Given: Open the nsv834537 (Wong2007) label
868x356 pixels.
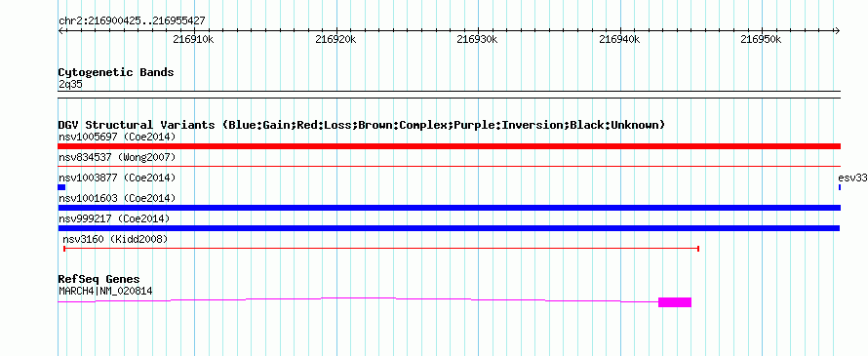Looking at the screenshot, I should [117, 157].
